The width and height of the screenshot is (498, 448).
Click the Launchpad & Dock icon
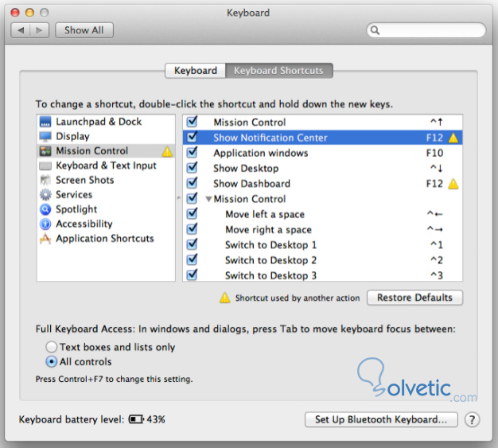[45, 122]
